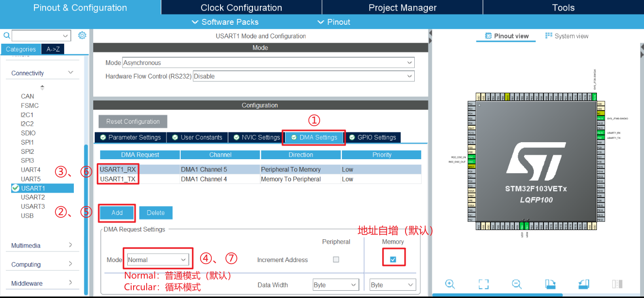The image size is (644, 298).
Task: Click the Add button for DMA requests
Action: coord(117,213)
